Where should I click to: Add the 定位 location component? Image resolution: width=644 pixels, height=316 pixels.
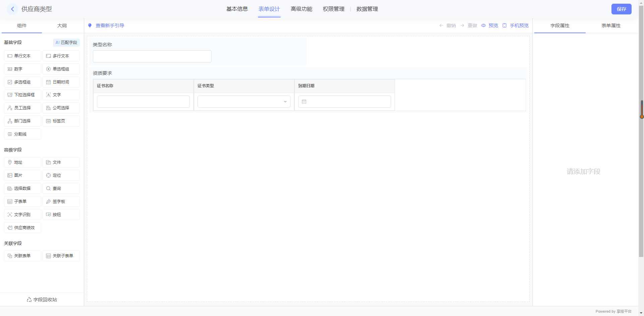(x=61, y=175)
